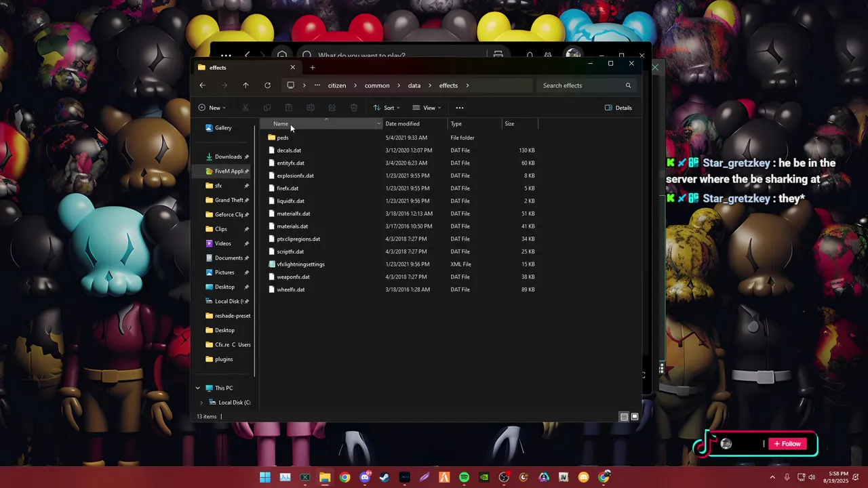Click the microphone icon in system tray
Image resolution: width=868 pixels, height=488 pixels.
point(787,477)
